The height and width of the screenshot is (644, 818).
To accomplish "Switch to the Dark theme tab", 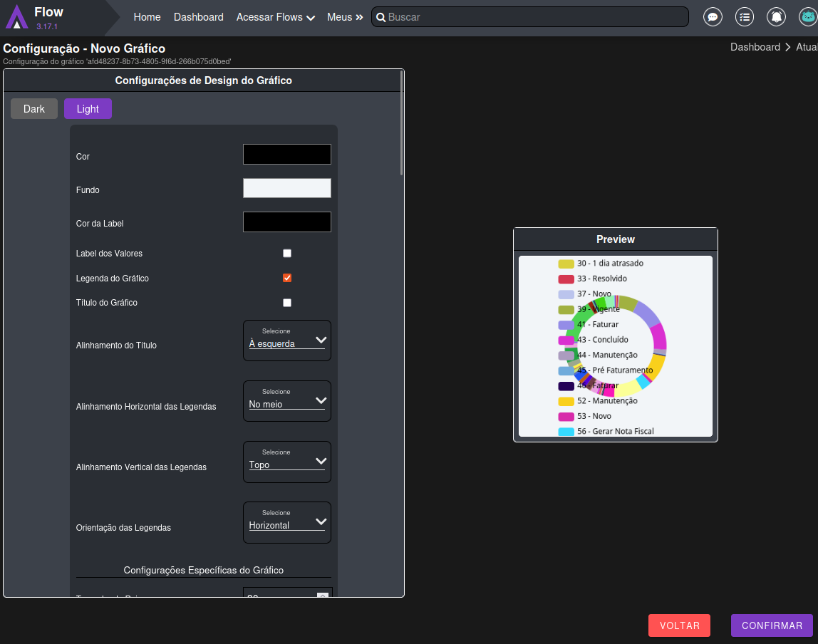I will 34,109.
